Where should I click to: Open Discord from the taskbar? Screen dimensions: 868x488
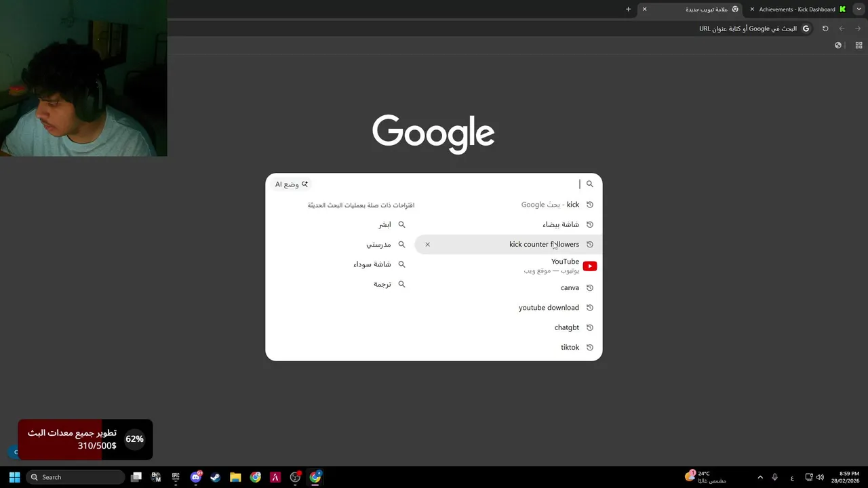[196, 477]
